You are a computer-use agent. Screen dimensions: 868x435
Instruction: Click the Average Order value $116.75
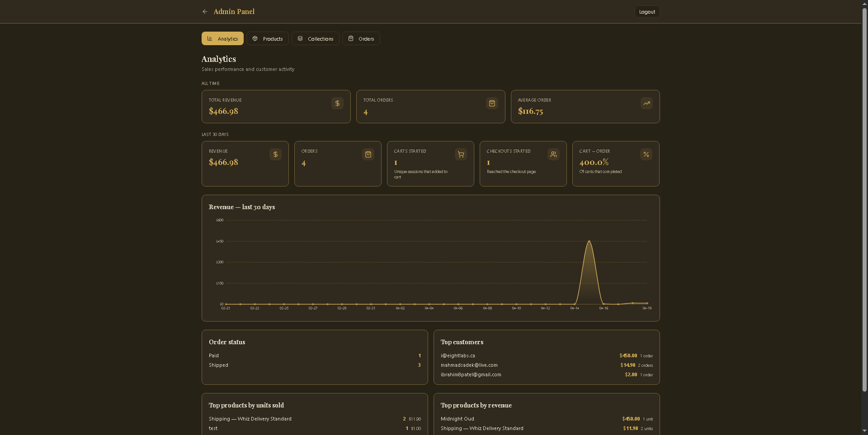pos(530,111)
